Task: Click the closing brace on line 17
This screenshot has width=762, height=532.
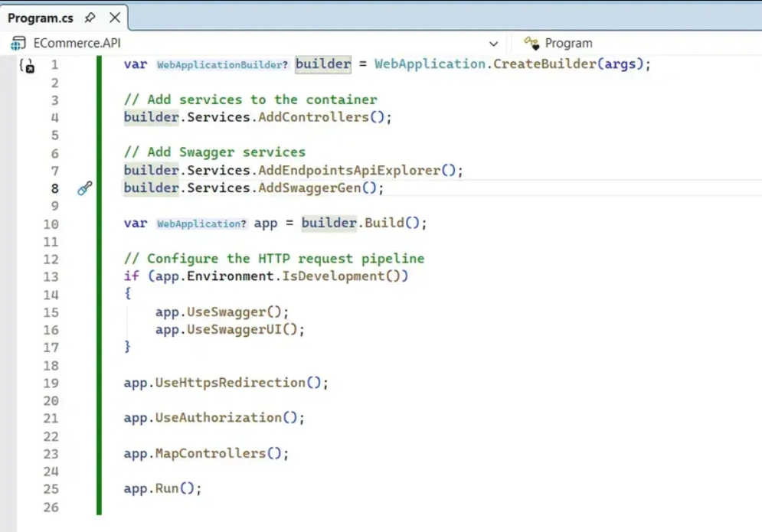Action: tap(127, 347)
